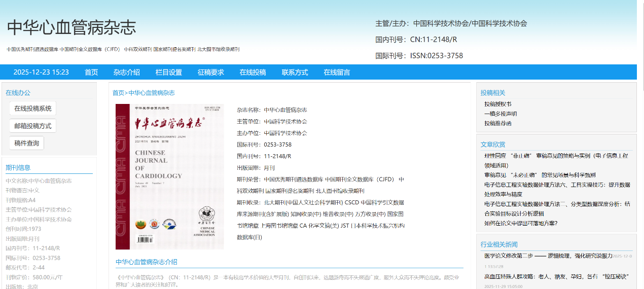The height and width of the screenshot is (289, 644).
Task: Click the 稿件查询 button
Action: pos(26,143)
